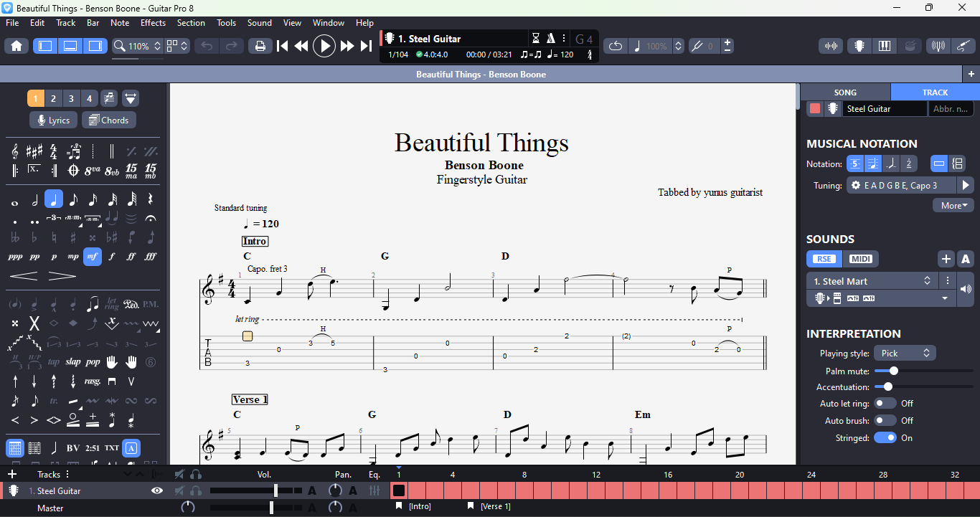Show the 2:51 timer tool

pos(93,448)
